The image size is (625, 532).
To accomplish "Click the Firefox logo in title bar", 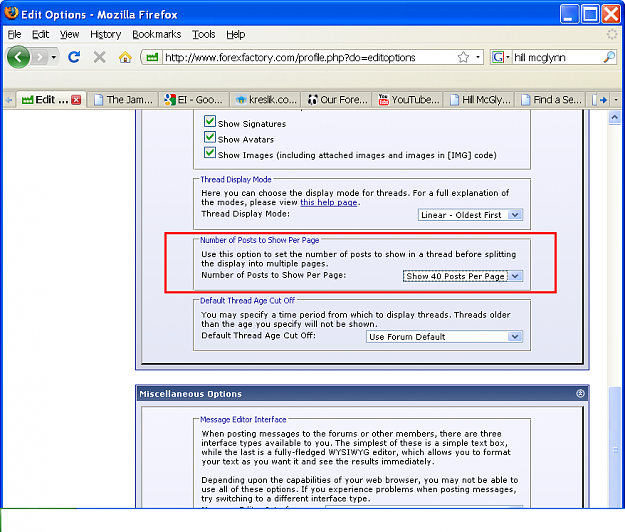I will pyautogui.click(x=11, y=14).
